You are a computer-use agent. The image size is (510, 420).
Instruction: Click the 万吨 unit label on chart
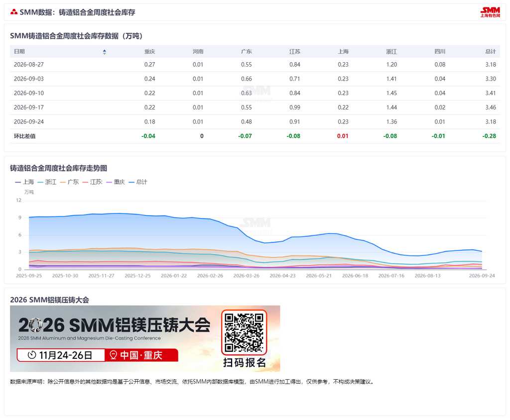(29, 192)
